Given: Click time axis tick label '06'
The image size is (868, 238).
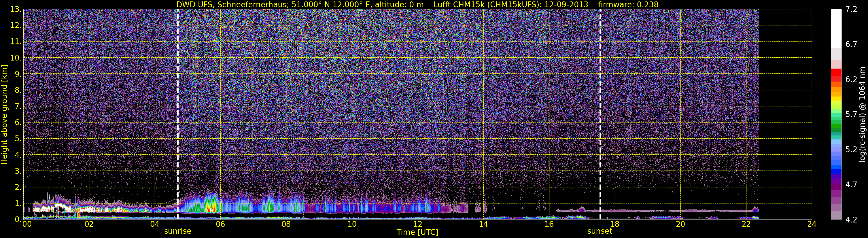Looking at the screenshot, I should 220,224.
